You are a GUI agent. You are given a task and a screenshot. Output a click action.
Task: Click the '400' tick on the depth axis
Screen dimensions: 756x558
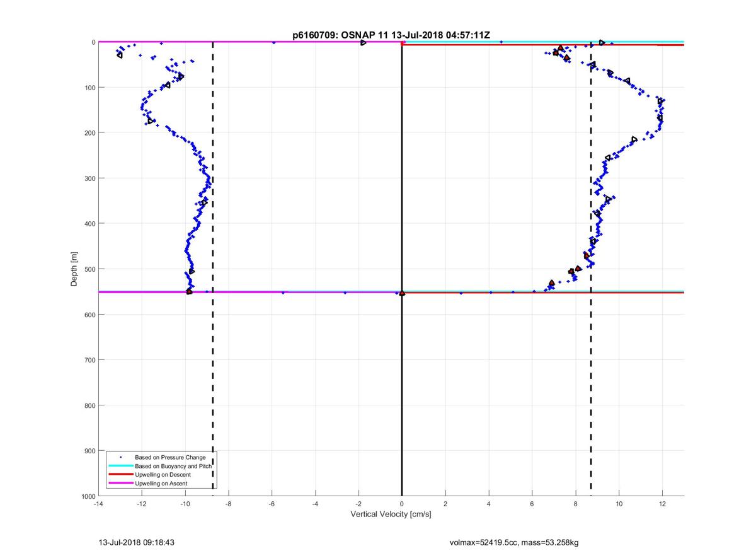[x=89, y=223]
